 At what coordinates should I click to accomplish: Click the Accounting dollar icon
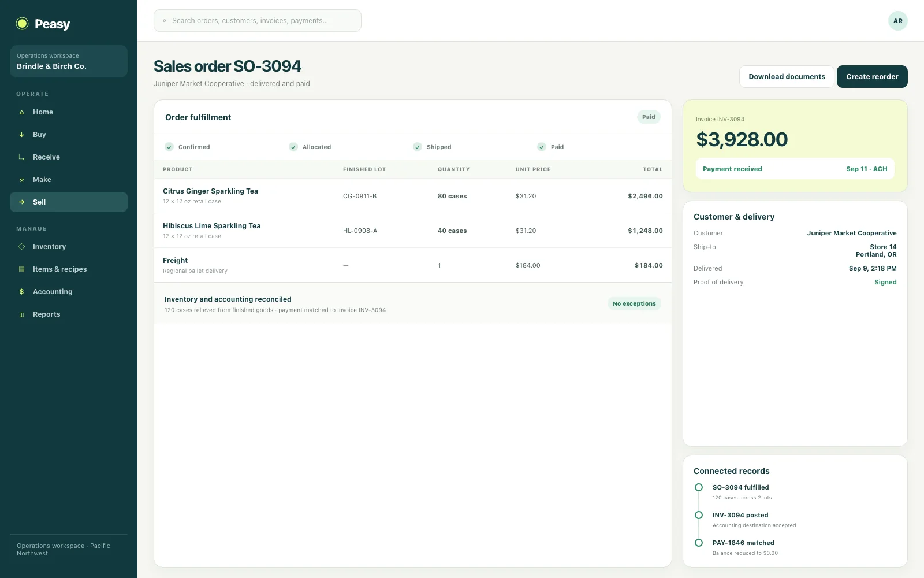[21, 292]
